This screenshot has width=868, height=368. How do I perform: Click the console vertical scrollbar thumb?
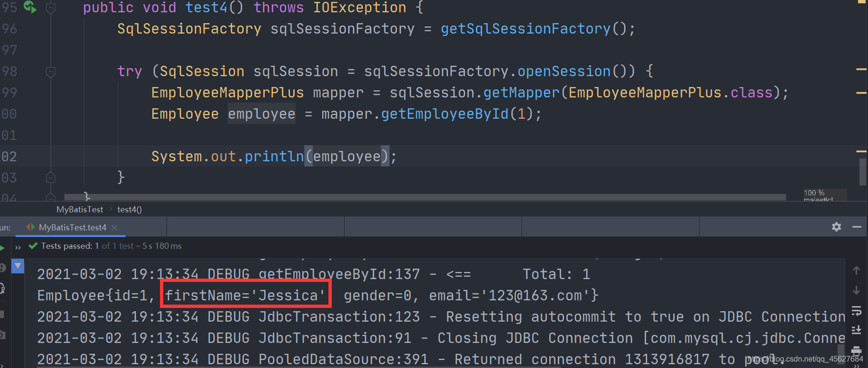[x=841, y=354]
